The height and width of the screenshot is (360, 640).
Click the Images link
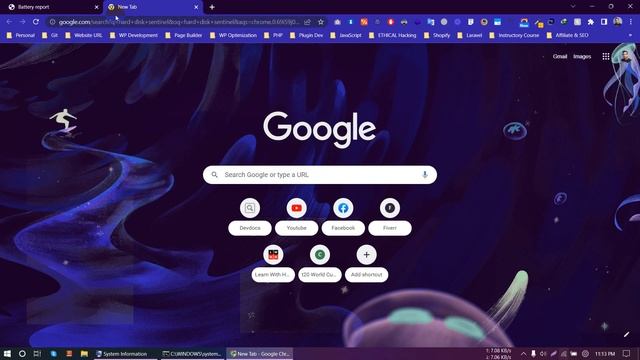582,56
